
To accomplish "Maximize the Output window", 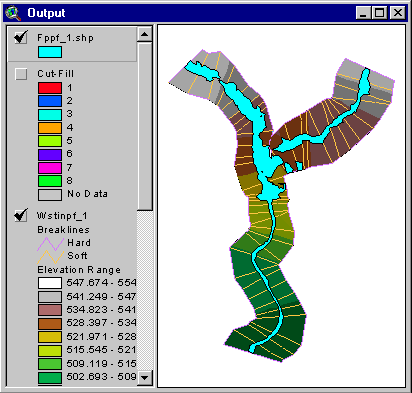I will coord(380,13).
